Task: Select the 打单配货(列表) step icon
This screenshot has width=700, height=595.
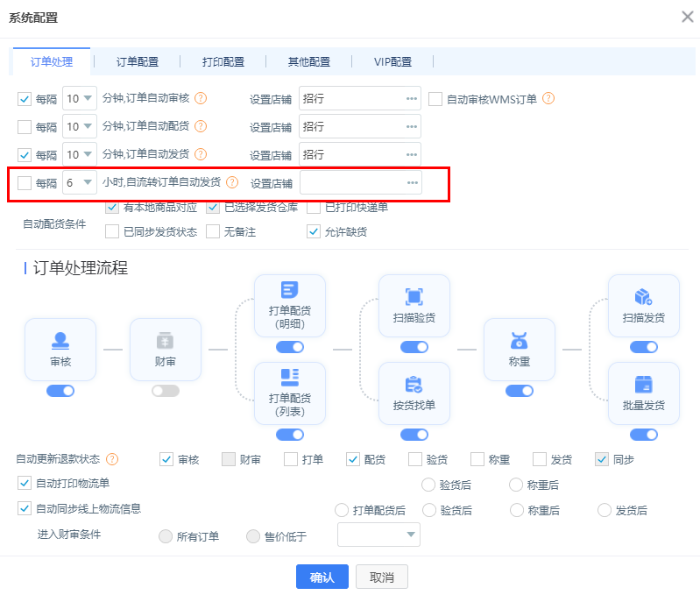Action: pyautogui.click(x=290, y=377)
